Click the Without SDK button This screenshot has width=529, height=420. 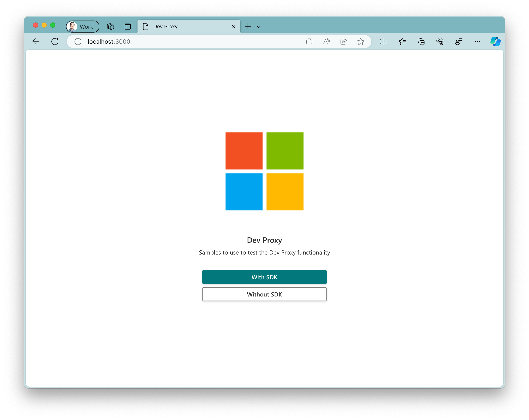pyautogui.click(x=264, y=294)
